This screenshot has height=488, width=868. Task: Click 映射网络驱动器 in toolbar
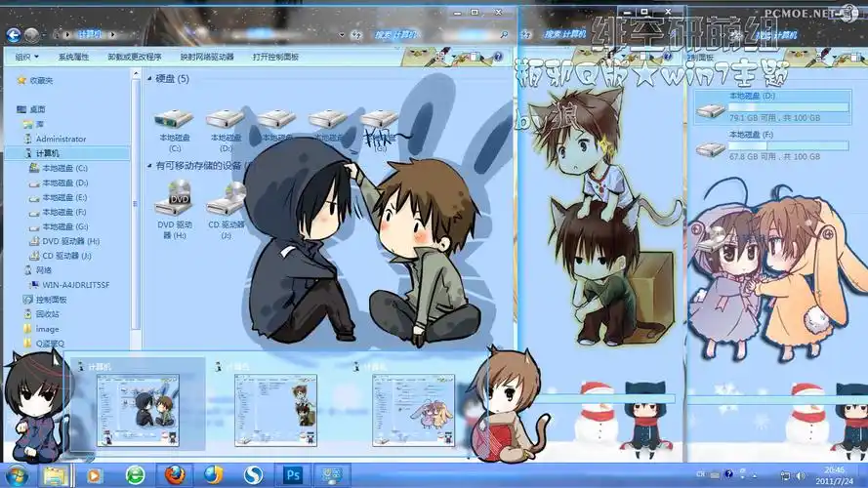click(x=207, y=57)
